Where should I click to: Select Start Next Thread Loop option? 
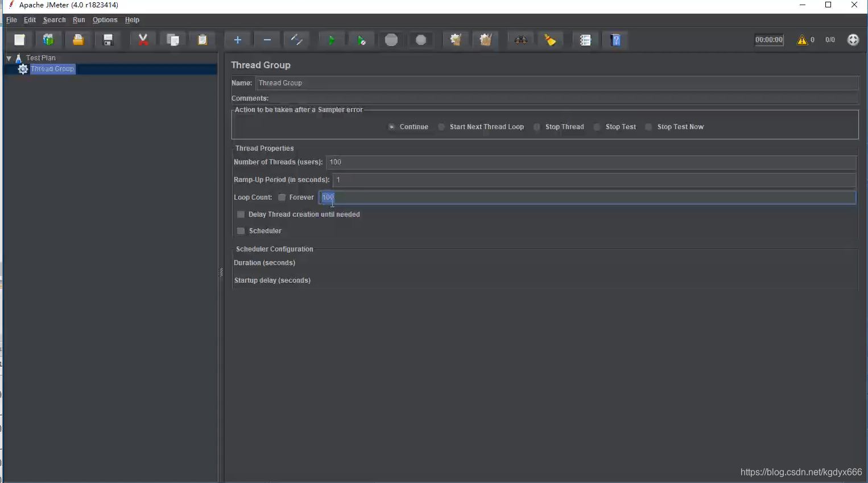point(441,127)
